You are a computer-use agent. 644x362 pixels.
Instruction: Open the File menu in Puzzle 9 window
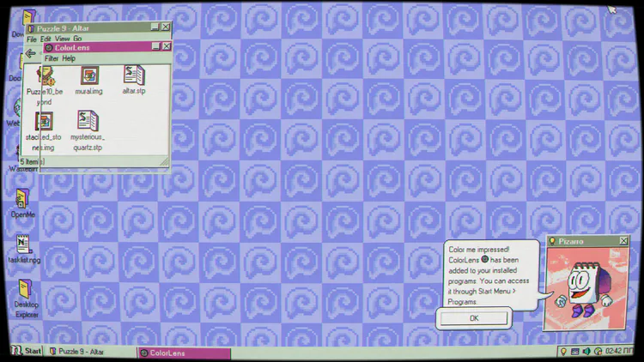click(x=32, y=39)
